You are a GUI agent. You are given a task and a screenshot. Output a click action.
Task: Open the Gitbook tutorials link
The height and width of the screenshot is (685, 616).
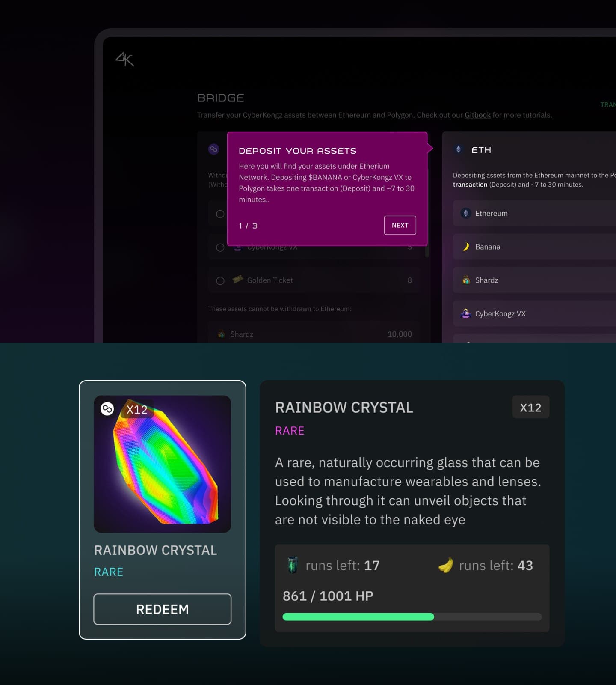(477, 115)
